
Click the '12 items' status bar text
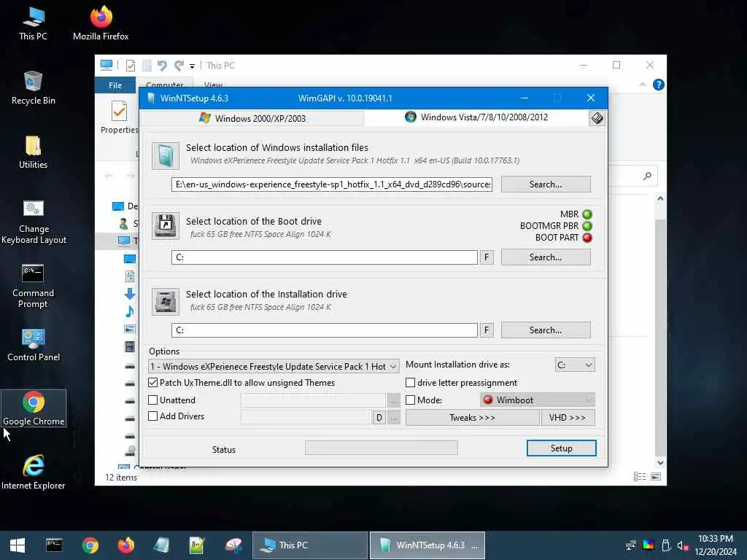[x=121, y=477]
